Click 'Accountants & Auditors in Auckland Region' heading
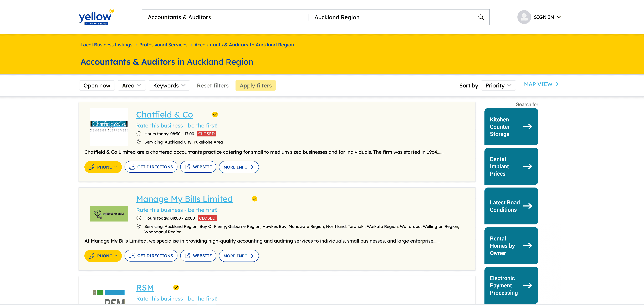 pos(167,62)
